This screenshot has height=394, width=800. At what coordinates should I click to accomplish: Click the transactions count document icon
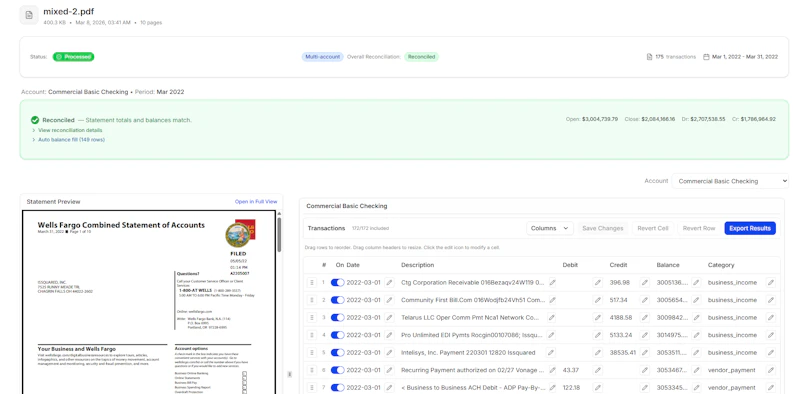click(x=649, y=57)
